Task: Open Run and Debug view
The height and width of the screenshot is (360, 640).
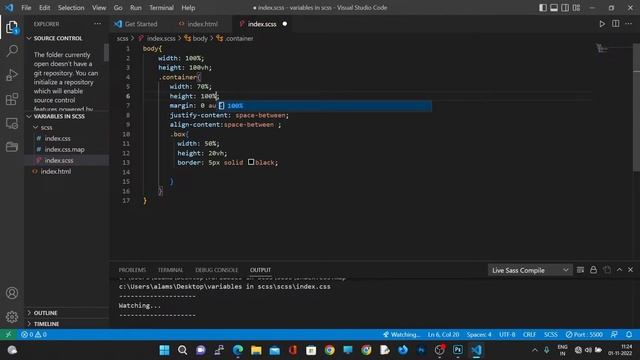Action: (12, 75)
